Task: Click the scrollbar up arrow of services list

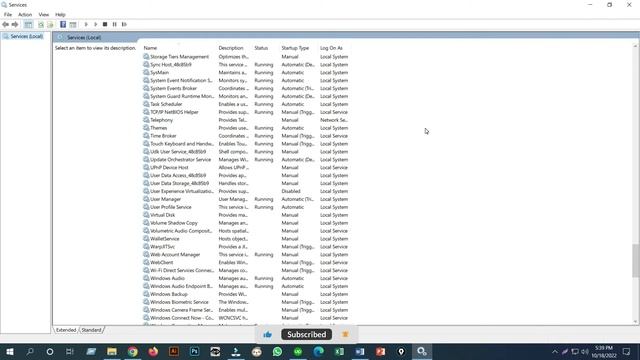Action: pyautogui.click(x=636, y=46)
